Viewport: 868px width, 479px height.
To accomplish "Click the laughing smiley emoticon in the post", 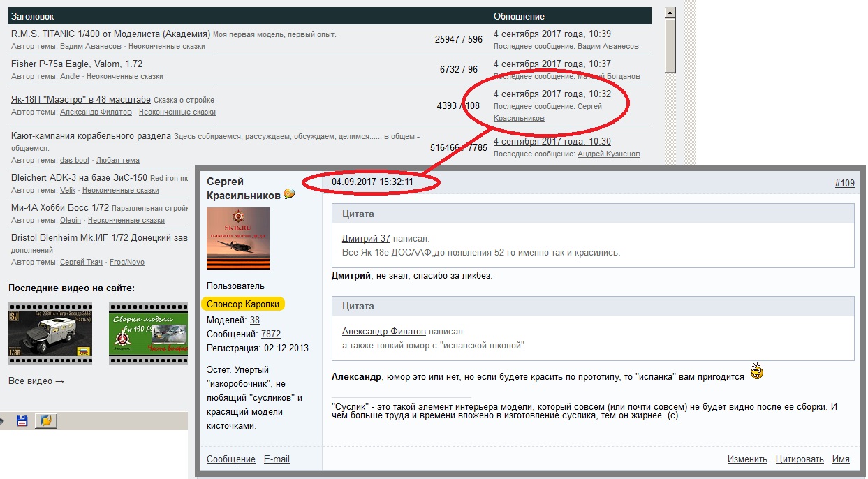I will [x=756, y=372].
